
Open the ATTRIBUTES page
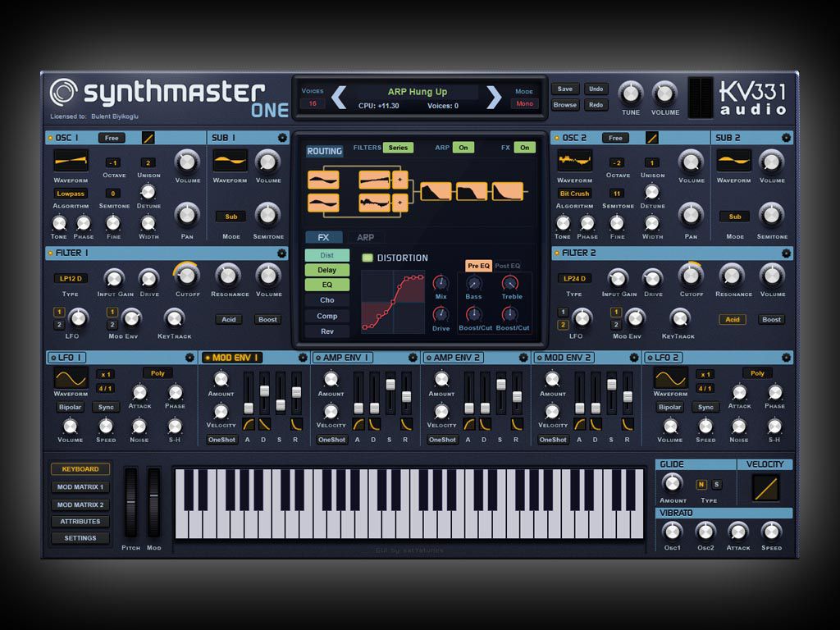pyautogui.click(x=80, y=521)
